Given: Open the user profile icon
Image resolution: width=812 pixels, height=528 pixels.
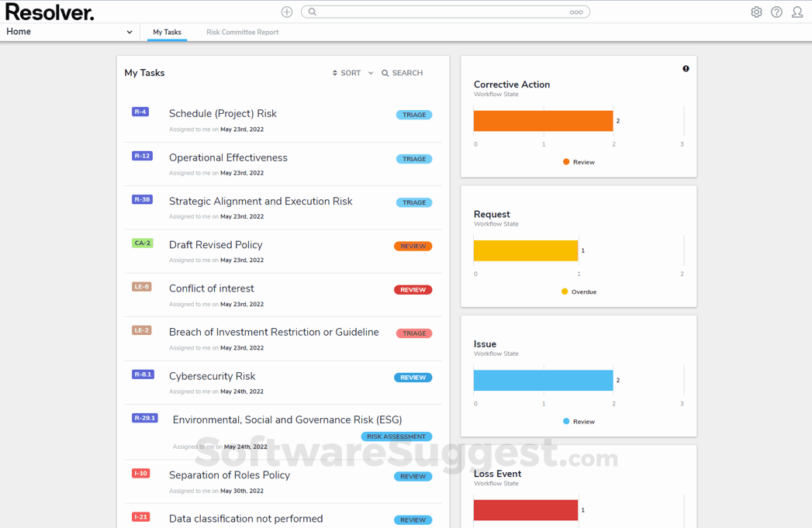Looking at the screenshot, I should pos(797,12).
